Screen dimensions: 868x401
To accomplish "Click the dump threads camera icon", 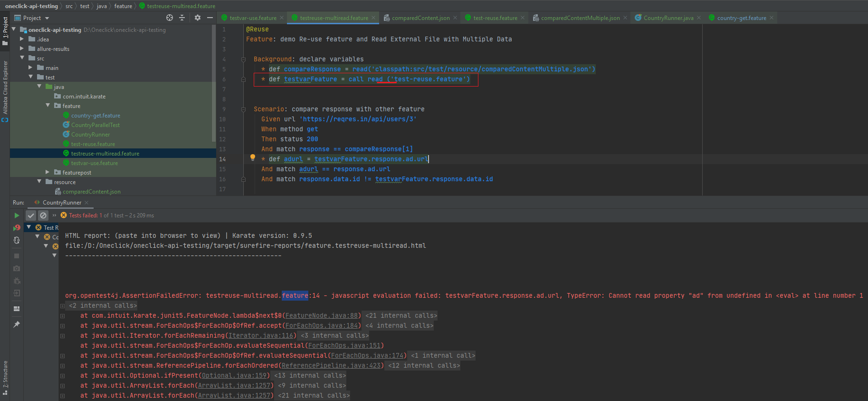I will click(x=17, y=268).
